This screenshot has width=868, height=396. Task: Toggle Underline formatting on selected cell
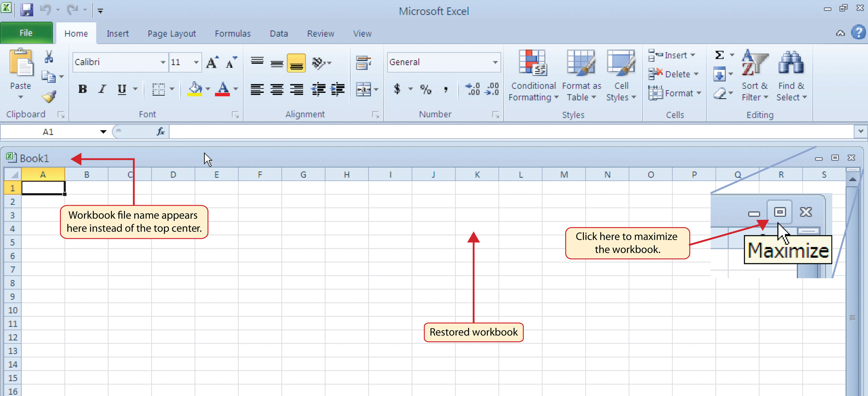click(x=121, y=89)
